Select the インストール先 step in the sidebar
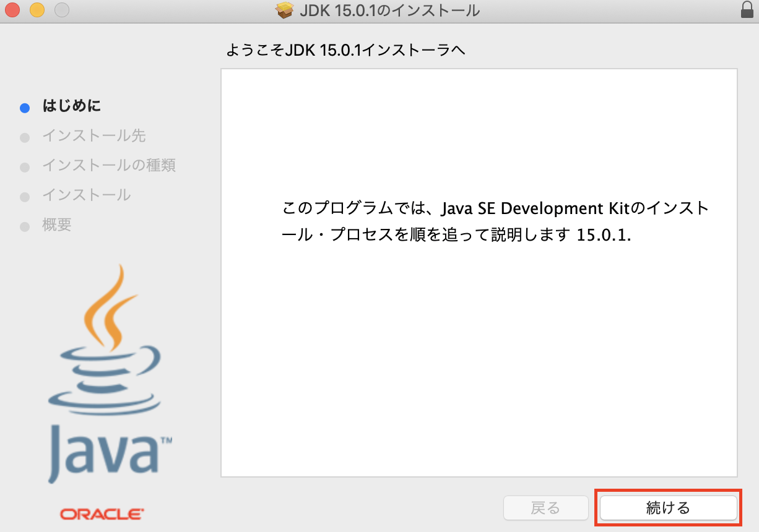The image size is (759, 532). 94,135
